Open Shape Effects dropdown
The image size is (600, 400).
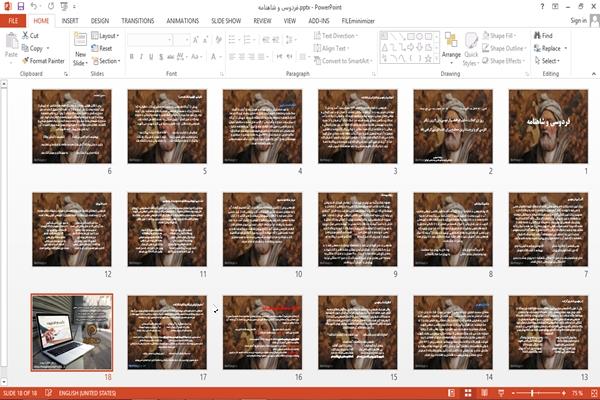503,61
